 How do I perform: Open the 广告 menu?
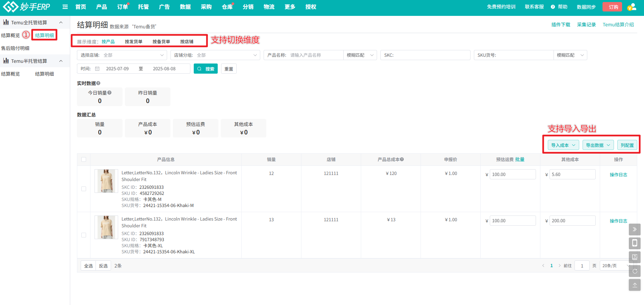click(164, 7)
